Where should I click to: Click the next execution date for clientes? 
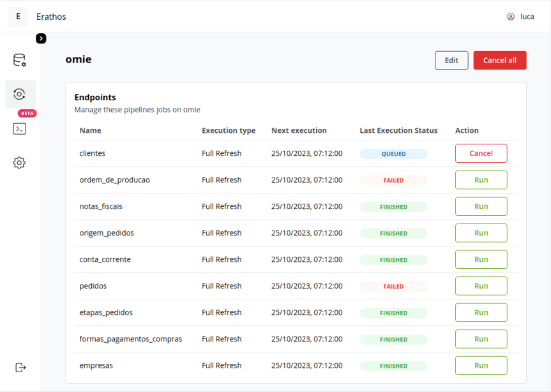[306, 153]
